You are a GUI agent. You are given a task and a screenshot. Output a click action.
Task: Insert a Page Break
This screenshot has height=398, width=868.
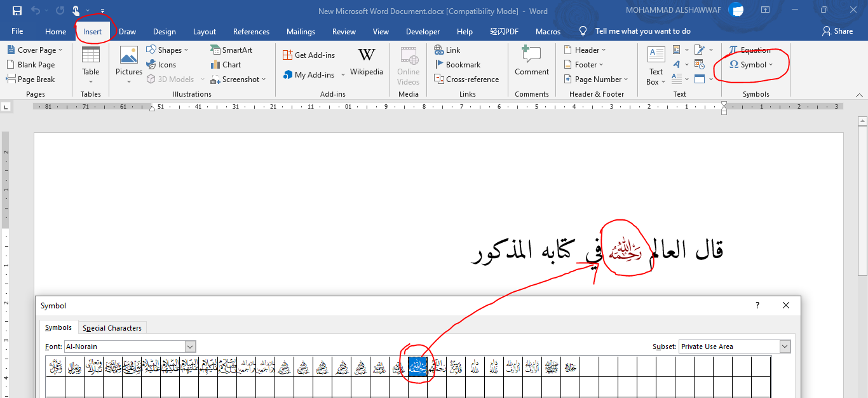pyautogui.click(x=31, y=79)
